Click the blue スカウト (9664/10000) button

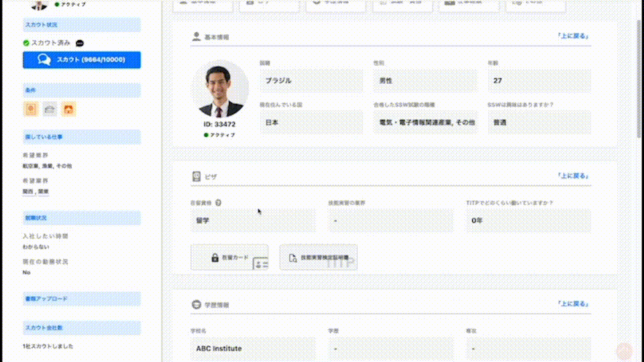[x=82, y=60]
